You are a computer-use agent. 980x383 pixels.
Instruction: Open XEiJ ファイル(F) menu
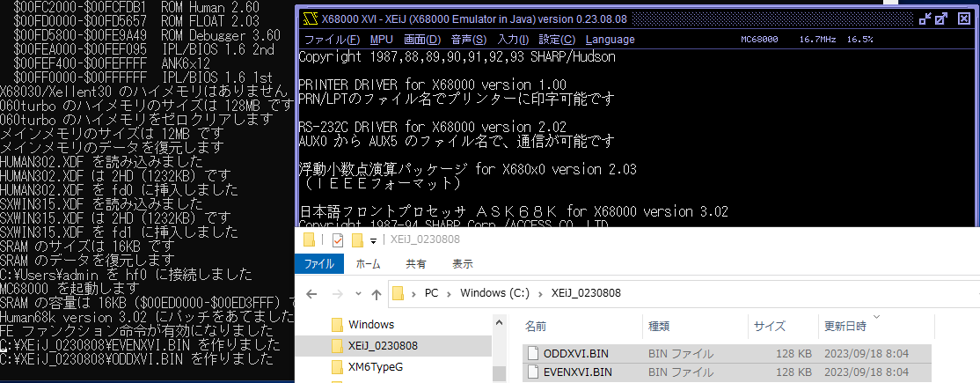coord(332,40)
